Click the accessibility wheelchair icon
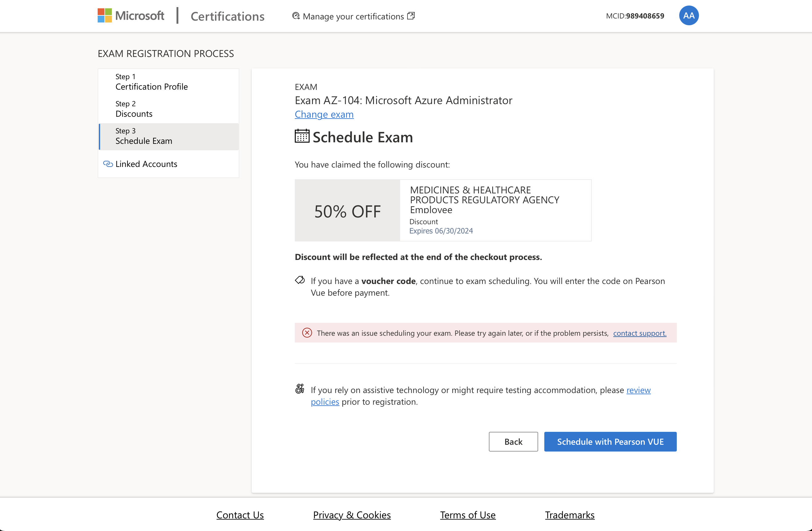The width and height of the screenshot is (812, 531). [x=299, y=389]
